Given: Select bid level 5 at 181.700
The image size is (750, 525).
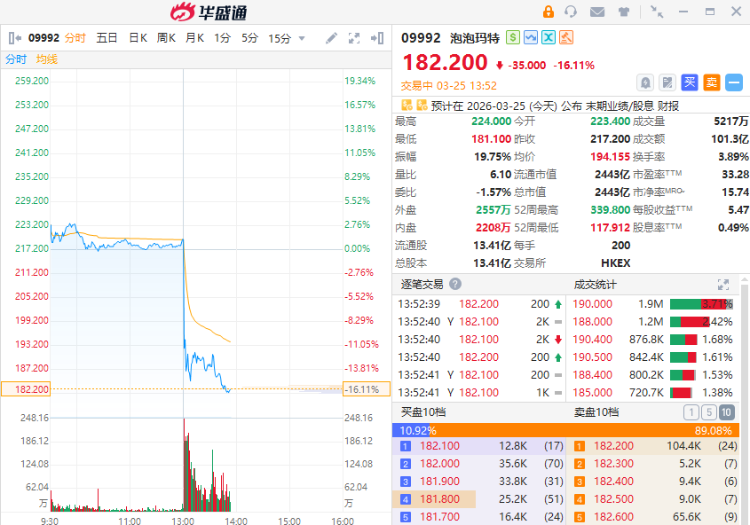Looking at the screenshot, I should (478, 517).
